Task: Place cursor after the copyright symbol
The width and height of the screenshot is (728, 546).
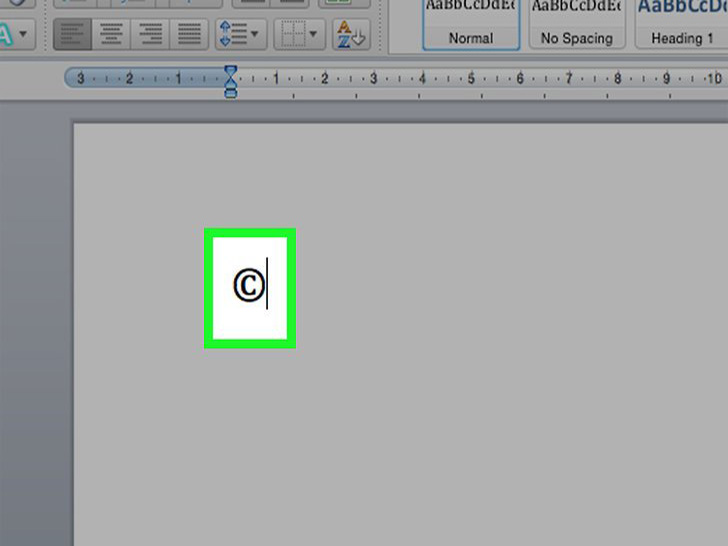Action: coord(268,284)
